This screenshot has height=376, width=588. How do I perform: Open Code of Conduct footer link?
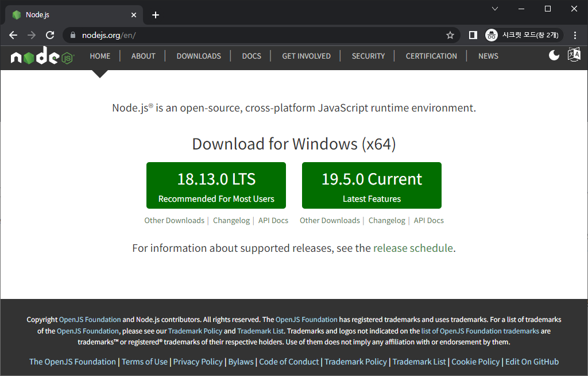pyautogui.click(x=289, y=362)
